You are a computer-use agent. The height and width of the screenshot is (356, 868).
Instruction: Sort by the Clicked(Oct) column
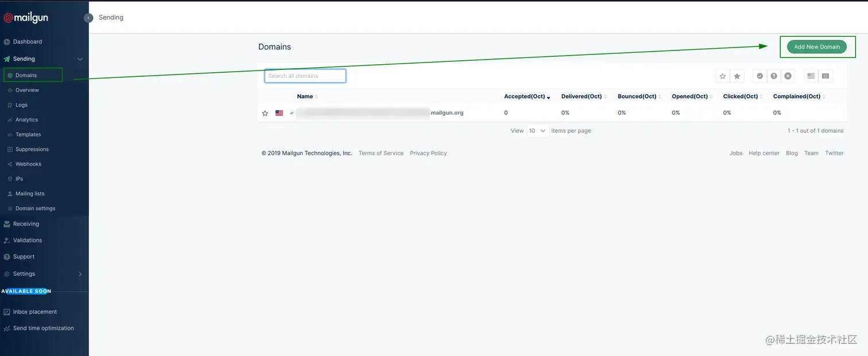743,96
